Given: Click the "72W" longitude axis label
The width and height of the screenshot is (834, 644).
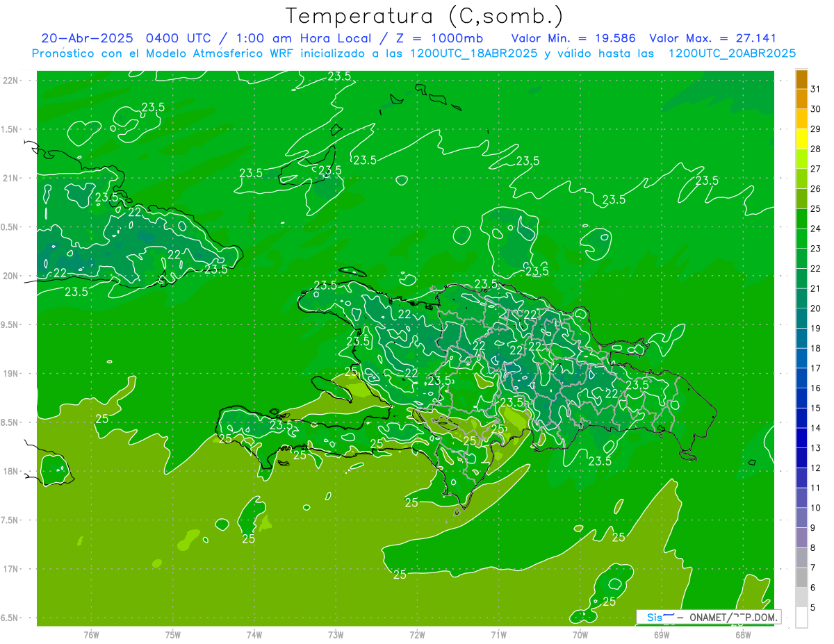Looking at the screenshot, I should coord(417,634).
